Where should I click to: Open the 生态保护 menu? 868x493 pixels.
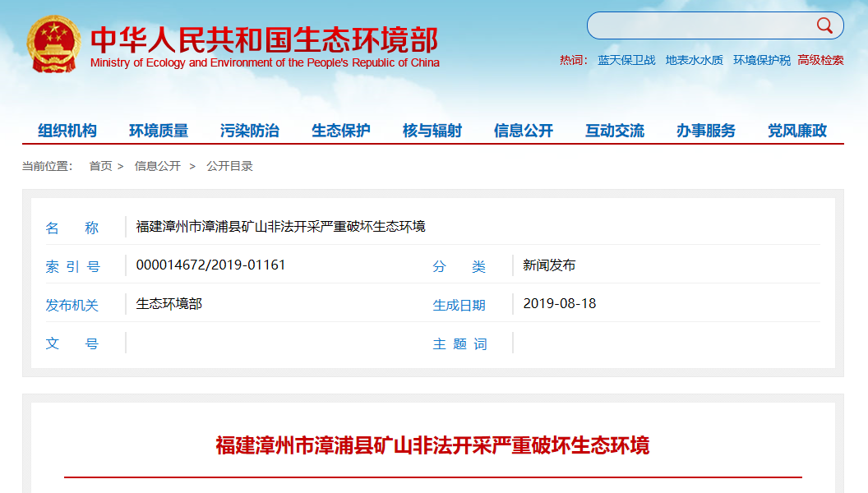(x=341, y=131)
